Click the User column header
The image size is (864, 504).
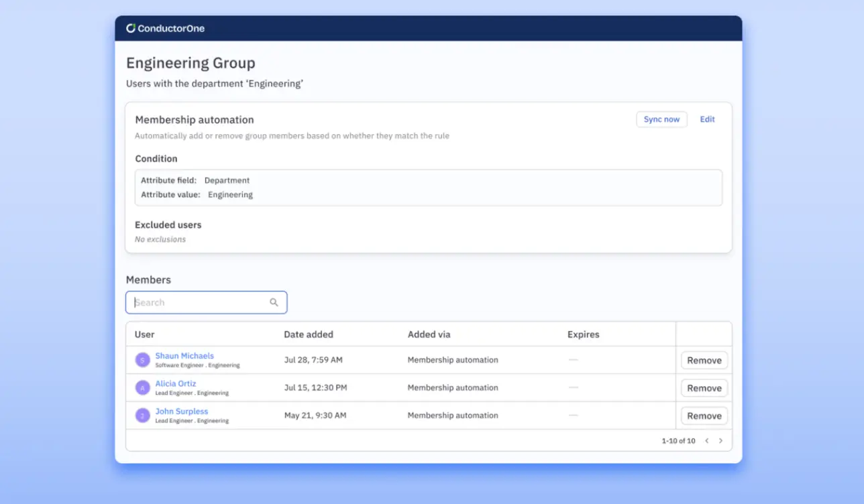(x=145, y=334)
